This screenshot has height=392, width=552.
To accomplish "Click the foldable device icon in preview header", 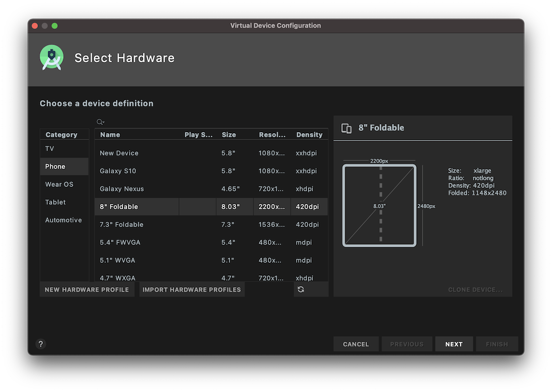I will point(346,128).
